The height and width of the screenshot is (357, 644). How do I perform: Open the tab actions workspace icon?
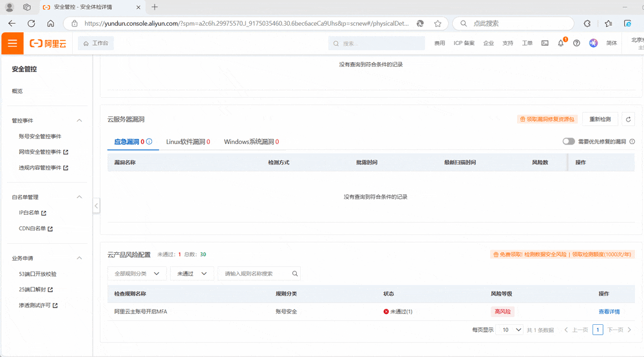[x=27, y=7]
